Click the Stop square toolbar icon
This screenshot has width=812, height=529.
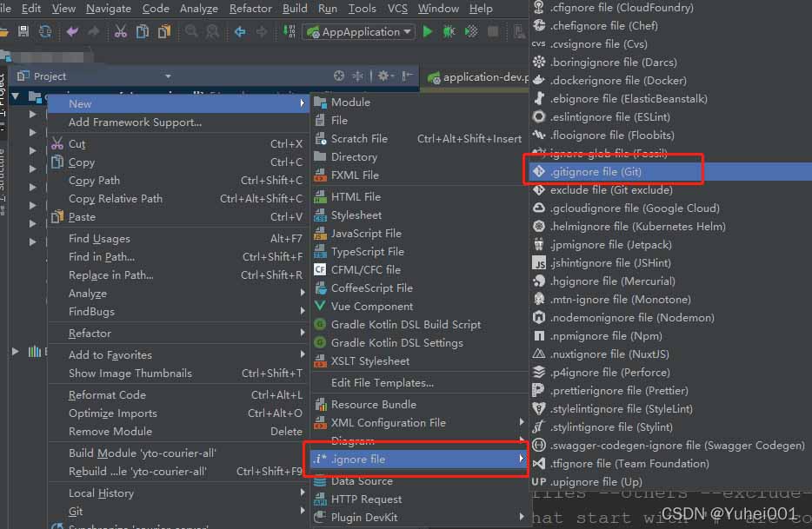(493, 31)
